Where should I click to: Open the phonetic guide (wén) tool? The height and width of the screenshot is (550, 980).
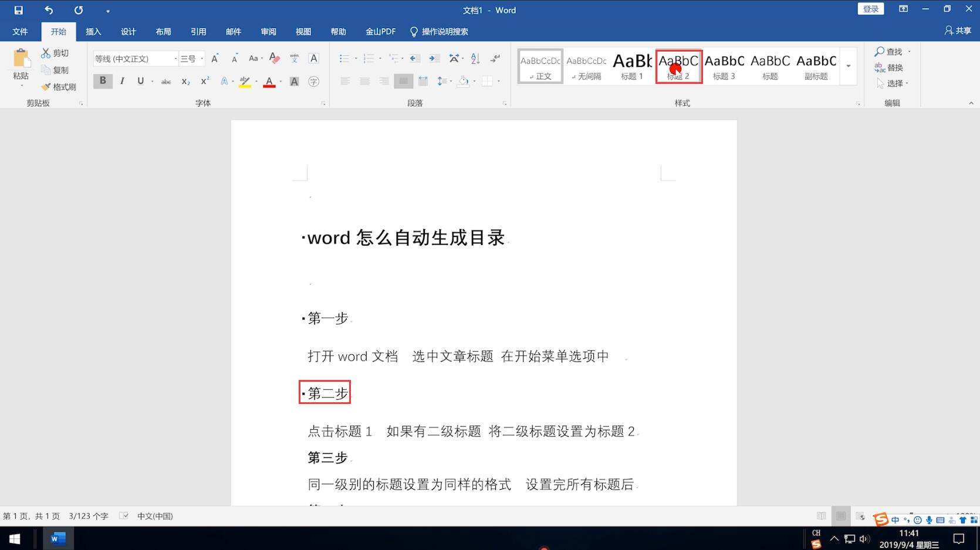tap(294, 58)
